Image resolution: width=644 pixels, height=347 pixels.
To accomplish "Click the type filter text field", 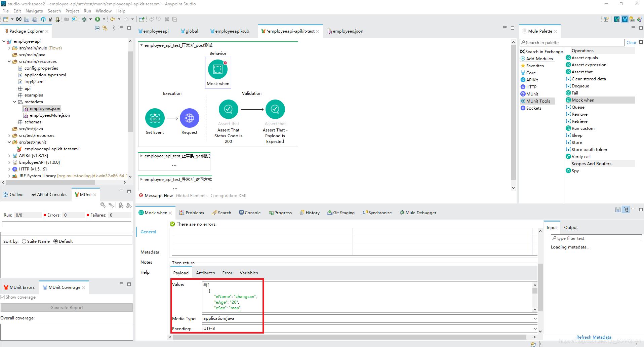I will coord(597,238).
